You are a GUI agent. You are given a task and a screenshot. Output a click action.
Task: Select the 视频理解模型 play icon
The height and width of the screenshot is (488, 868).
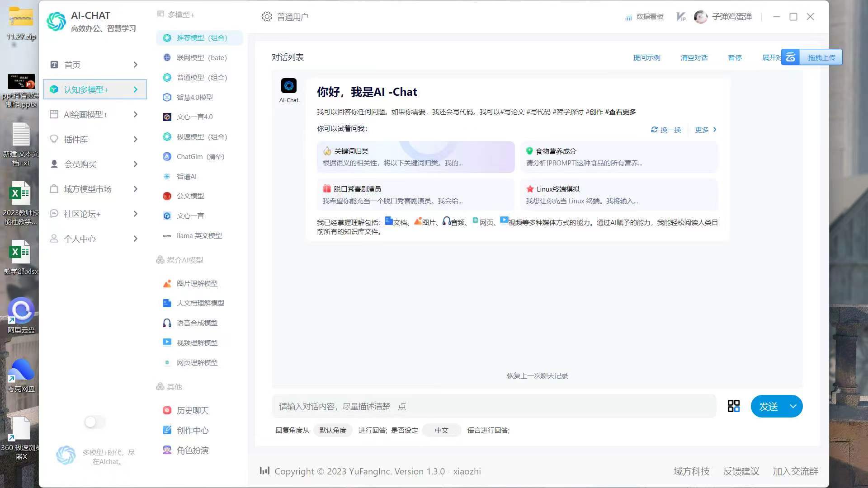click(167, 343)
